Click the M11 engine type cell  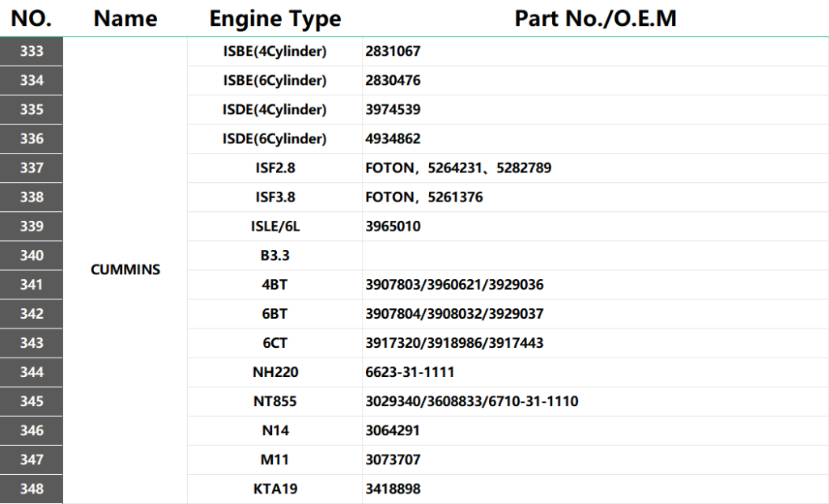tap(275, 460)
